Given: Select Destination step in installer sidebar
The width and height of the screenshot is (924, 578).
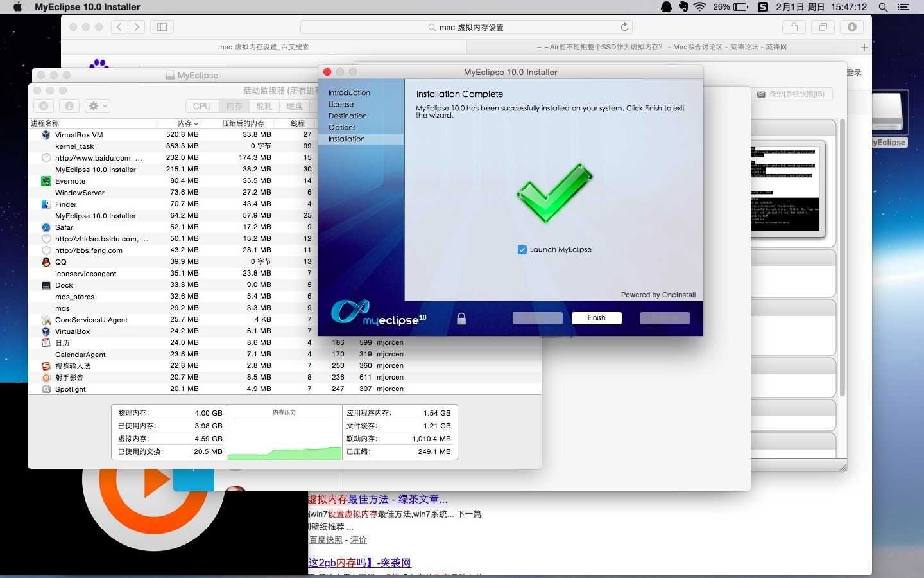Looking at the screenshot, I should point(347,116).
